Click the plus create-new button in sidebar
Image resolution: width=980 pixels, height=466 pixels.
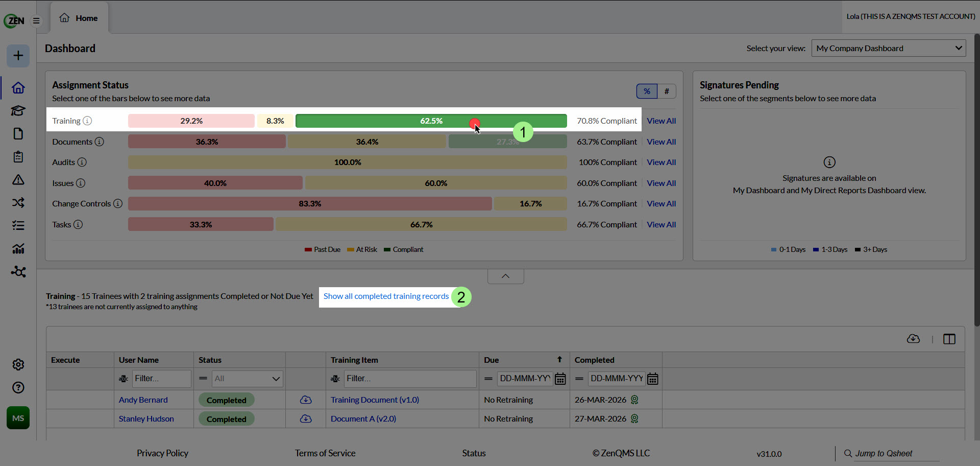(x=18, y=55)
